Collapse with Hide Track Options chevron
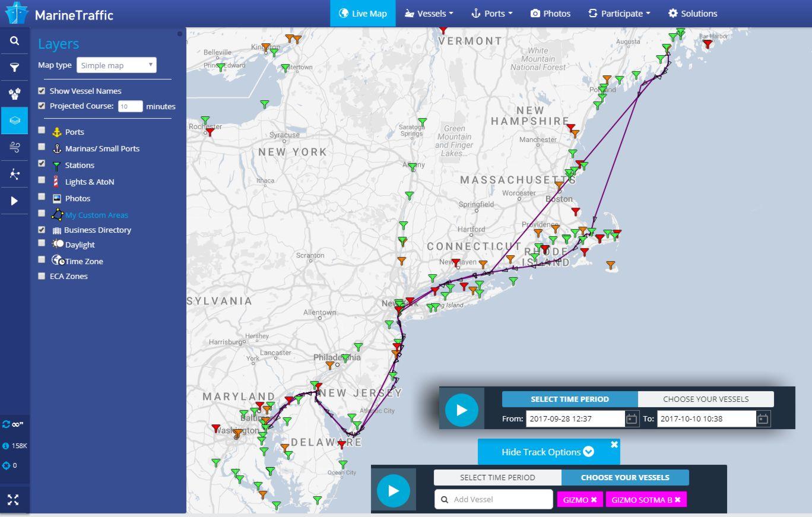 click(x=588, y=452)
